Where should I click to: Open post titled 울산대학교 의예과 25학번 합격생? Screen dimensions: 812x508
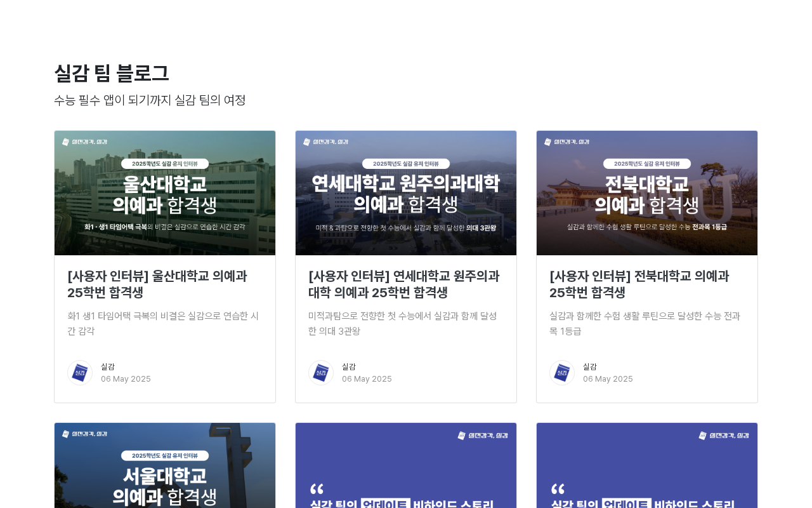157,284
